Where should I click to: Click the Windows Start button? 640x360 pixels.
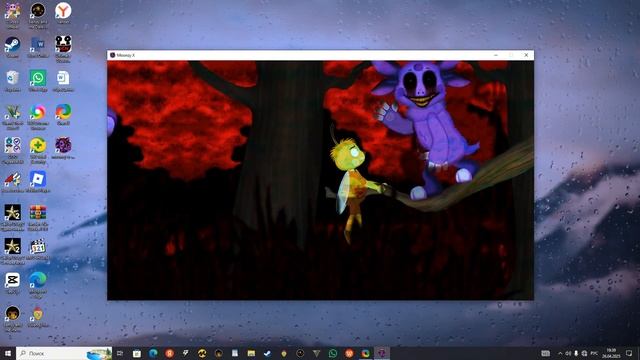[x=8, y=353]
